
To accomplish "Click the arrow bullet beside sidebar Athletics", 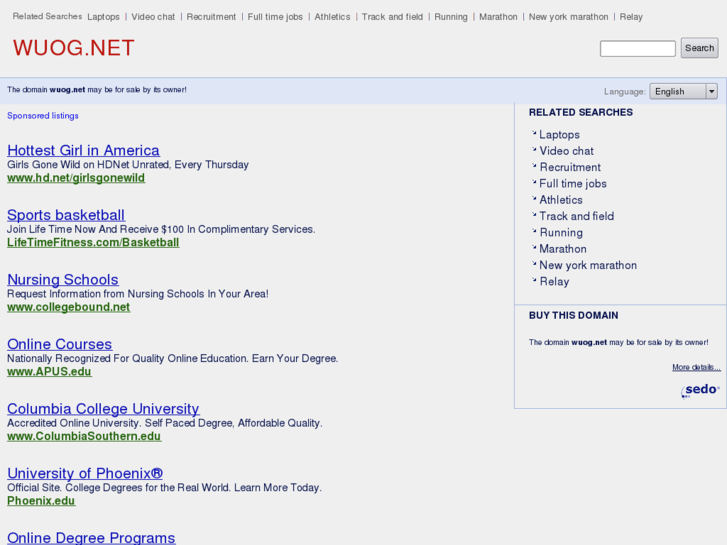I will tap(534, 198).
